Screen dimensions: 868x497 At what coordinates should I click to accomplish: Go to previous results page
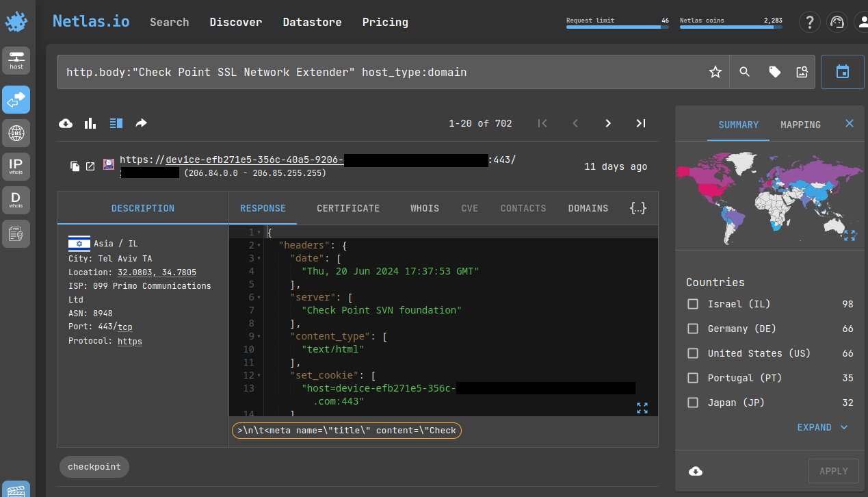pyautogui.click(x=575, y=123)
